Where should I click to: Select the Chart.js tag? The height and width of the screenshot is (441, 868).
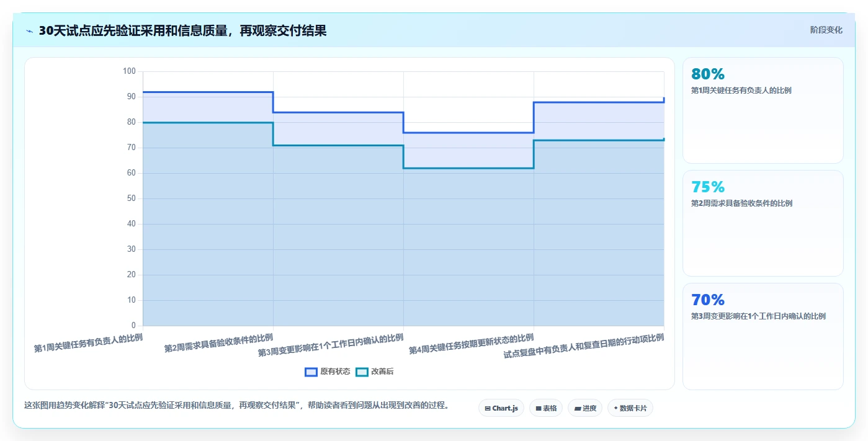(x=501, y=408)
